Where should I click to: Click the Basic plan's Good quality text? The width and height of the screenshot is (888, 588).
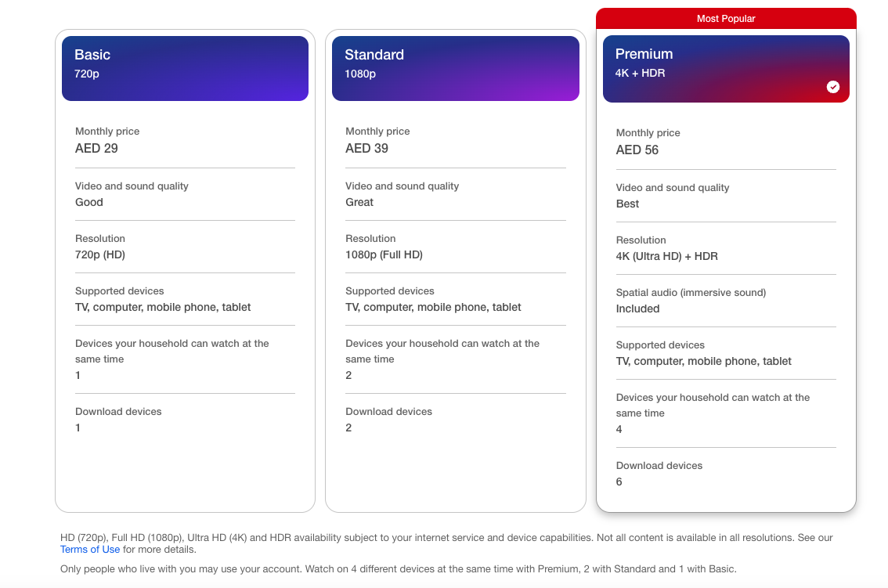click(89, 202)
